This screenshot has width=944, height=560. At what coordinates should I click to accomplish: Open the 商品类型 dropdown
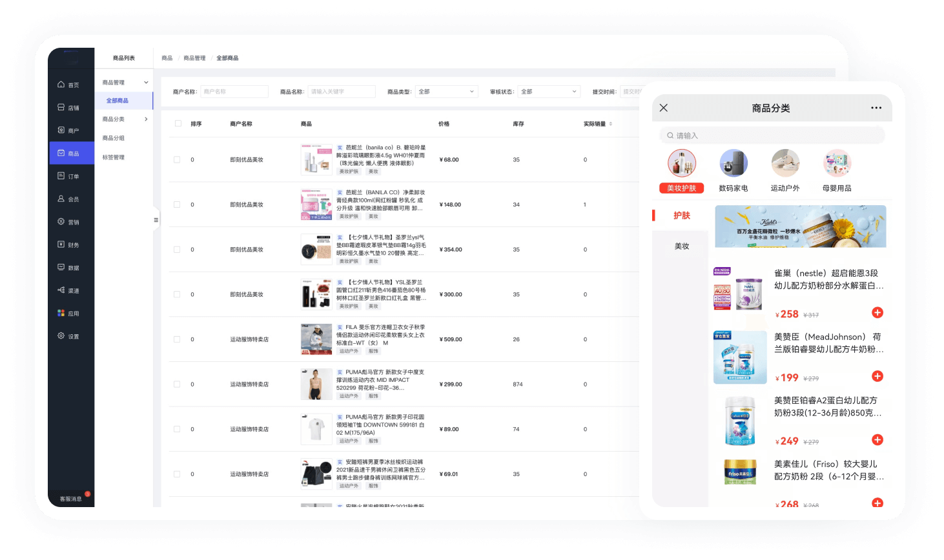click(446, 92)
